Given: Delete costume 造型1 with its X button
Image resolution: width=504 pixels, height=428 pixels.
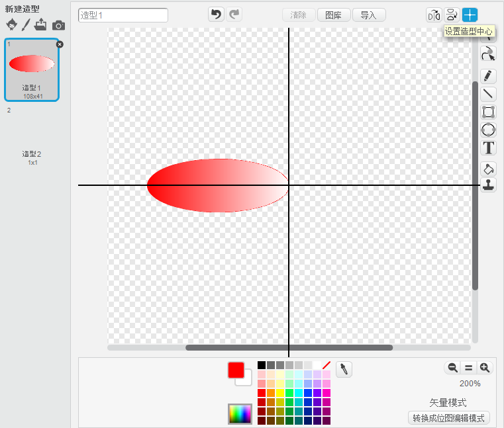Looking at the screenshot, I should [60, 44].
